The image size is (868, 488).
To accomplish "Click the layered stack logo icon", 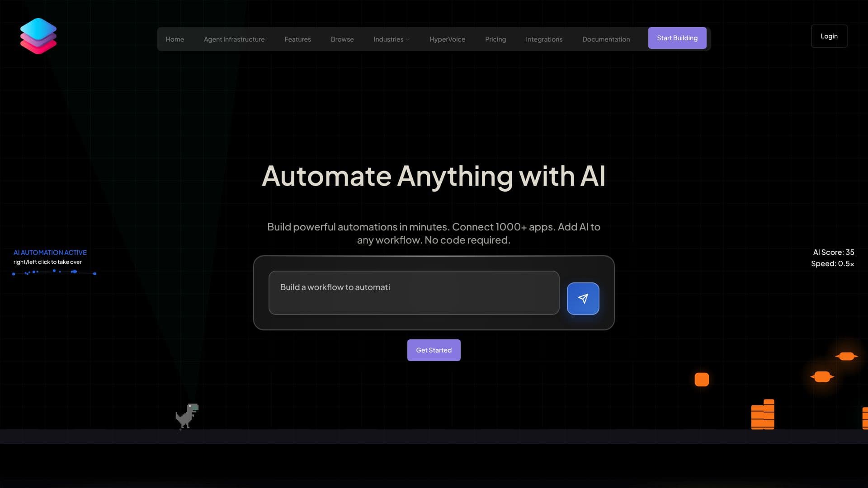I will [38, 36].
